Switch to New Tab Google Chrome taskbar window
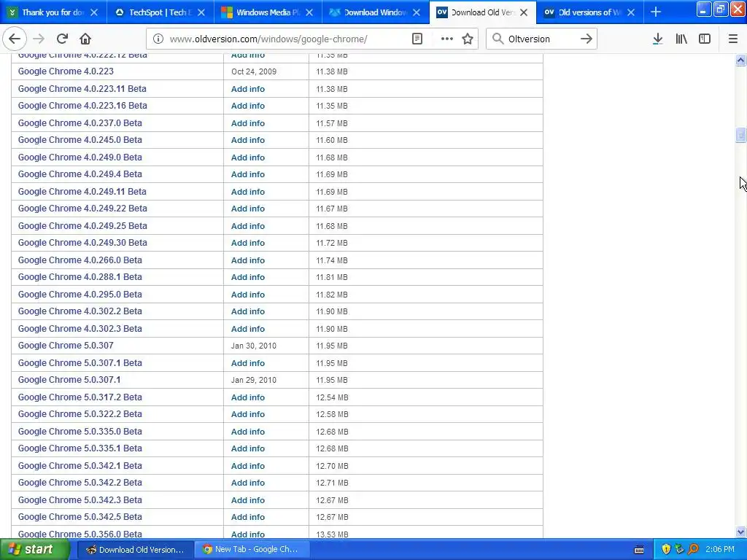Viewport: 747px width, 560px height. pyautogui.click(x=252, y=550)
